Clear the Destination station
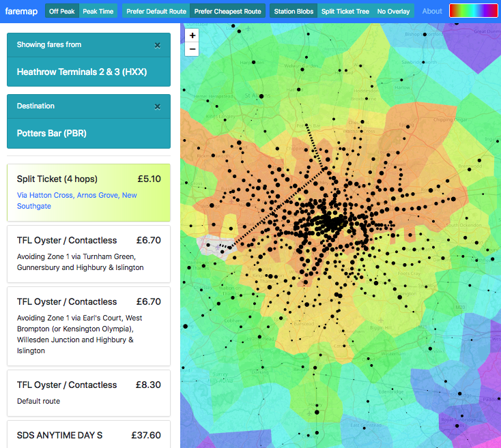 click(x=157, y=106)
